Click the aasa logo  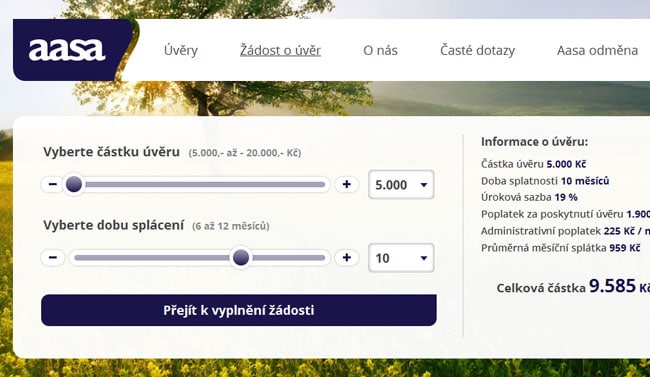[66, 50]
